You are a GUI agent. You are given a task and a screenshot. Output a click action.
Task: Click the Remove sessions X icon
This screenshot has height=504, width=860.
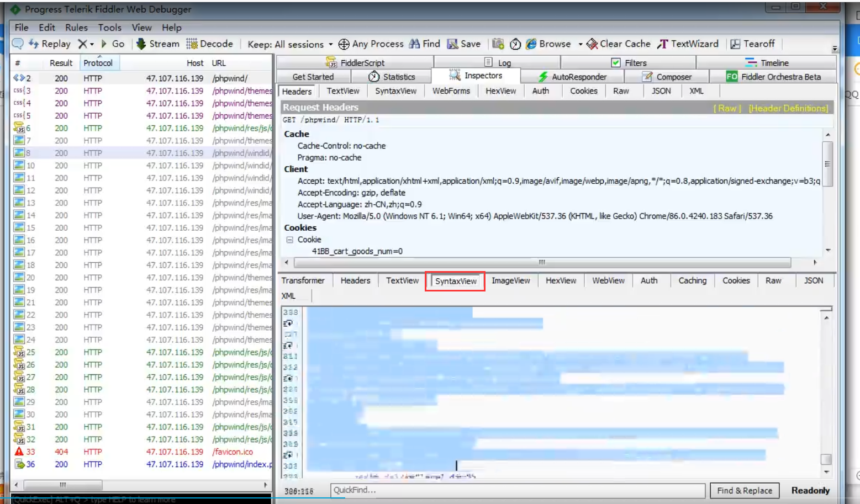click(82, 44)
